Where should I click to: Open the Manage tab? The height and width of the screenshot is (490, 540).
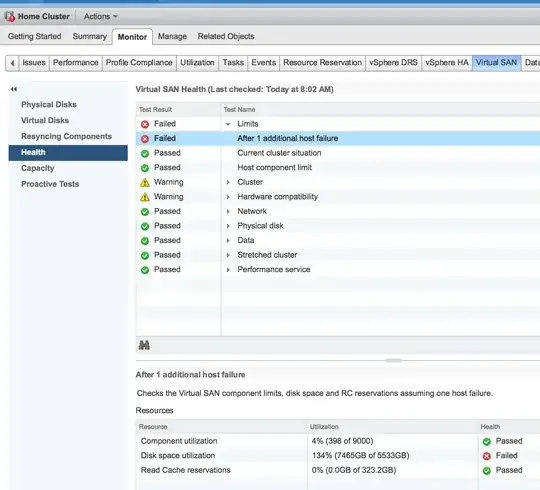pyautogui.click(x=172, y=36)
